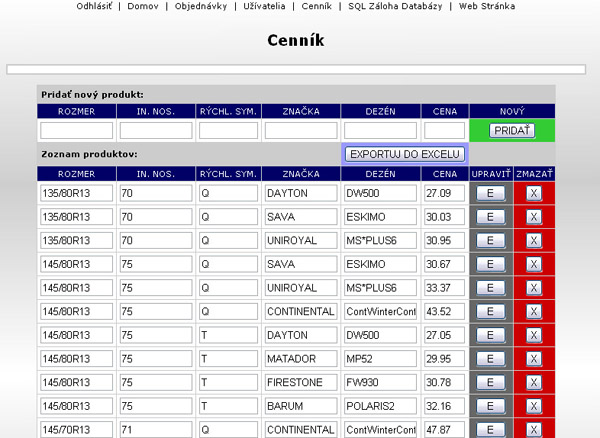
Task: Click the ROZMER field of the BARUM row
Action: [x=77, y=406]
